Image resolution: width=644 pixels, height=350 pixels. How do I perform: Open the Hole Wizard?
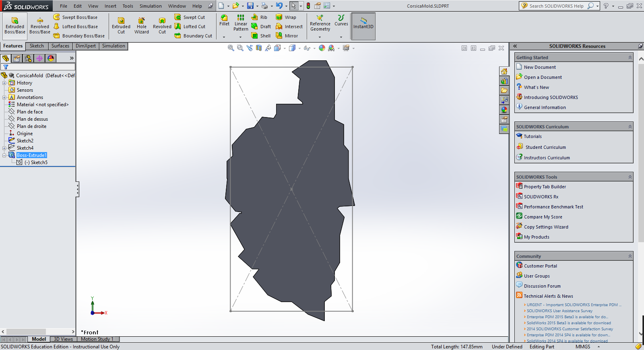142,26
